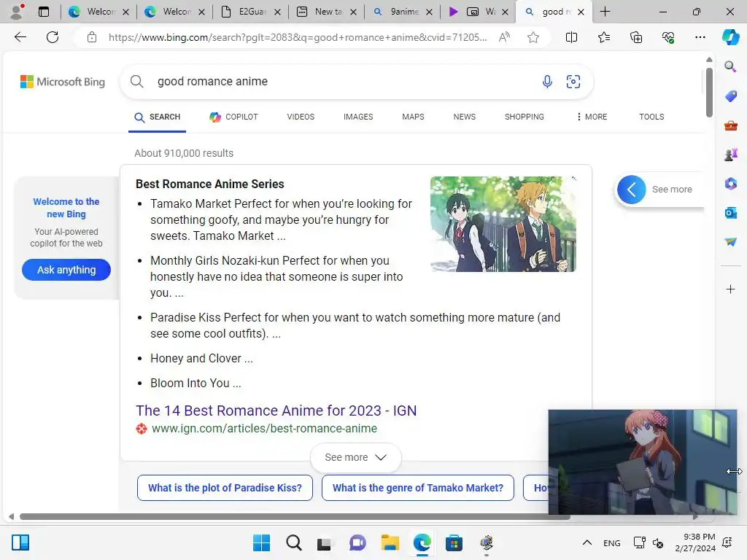Viewport: 747px width, 560px height.
Task: Select the MAPS search tab
Action: 413,117
